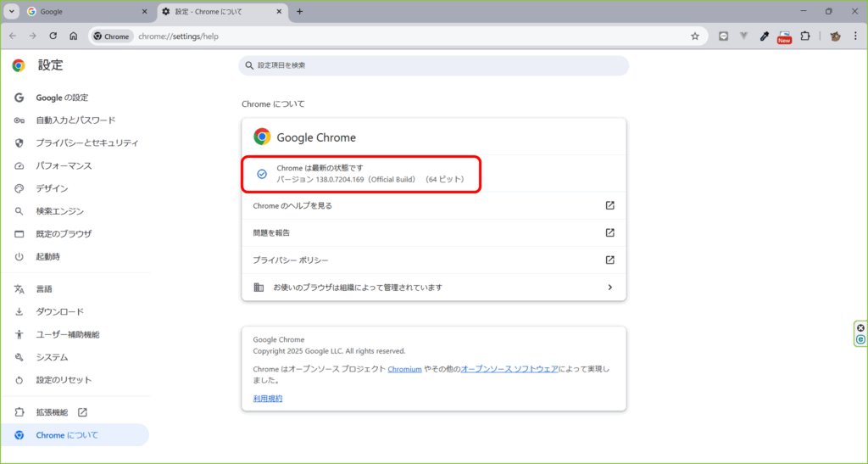Viewport: 868px width, 464px height.
Task: Click the 設定項目を検索 search field
Action: pyautogui.click(x=433, y=65)
